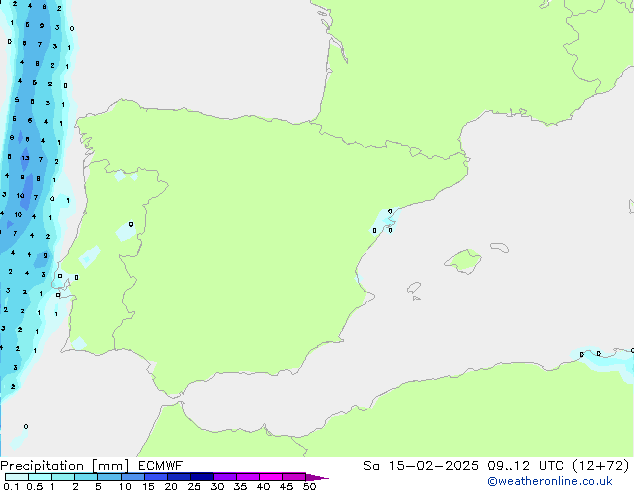Click the legend swatch between 1 and 2
This screenshot has width=634, height=490.
coord(63,477)
